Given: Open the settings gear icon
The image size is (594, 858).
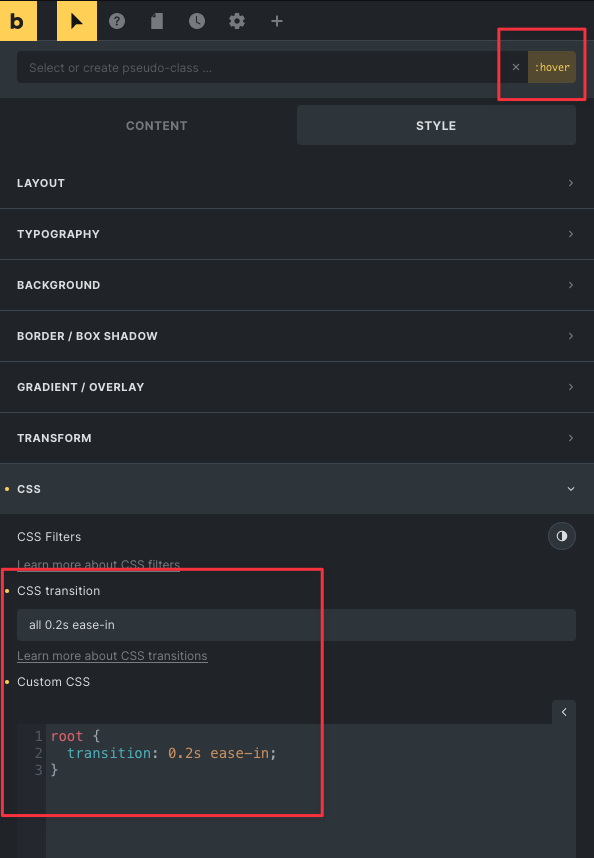Looking at the screenshot, I should point(237,21).
